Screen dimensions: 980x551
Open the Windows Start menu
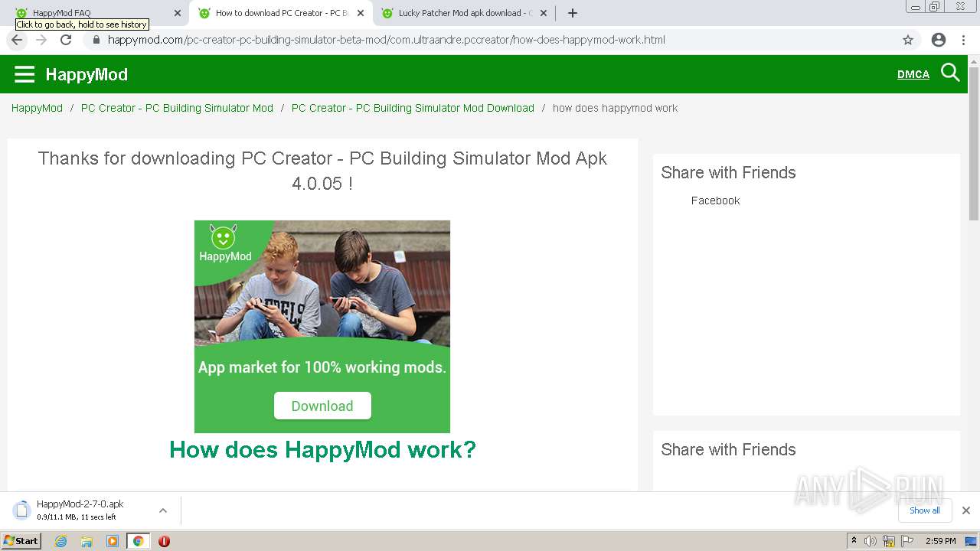pos(21,541)
